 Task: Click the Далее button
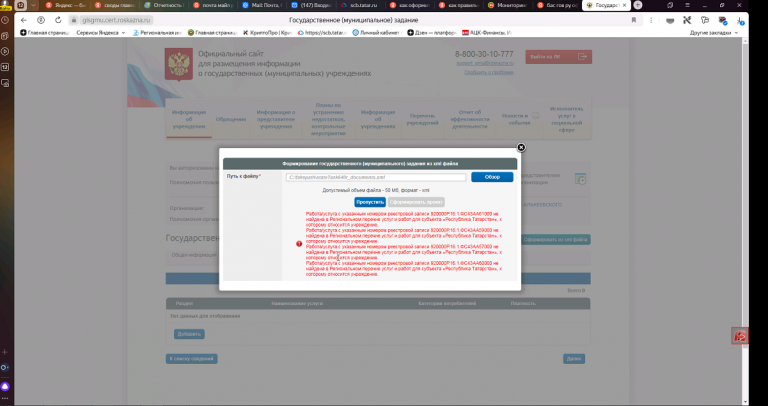pos(574,359)
